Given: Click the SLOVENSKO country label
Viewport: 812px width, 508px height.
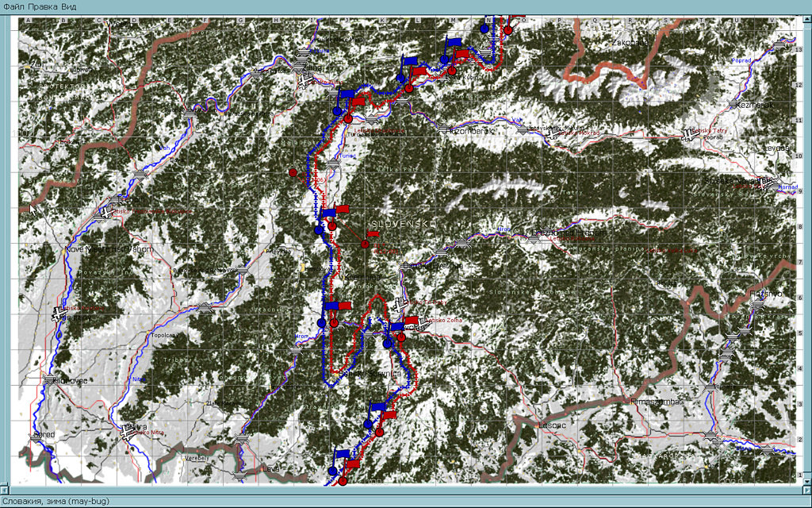Looking at the screenshot, I should tap(404, 223).
